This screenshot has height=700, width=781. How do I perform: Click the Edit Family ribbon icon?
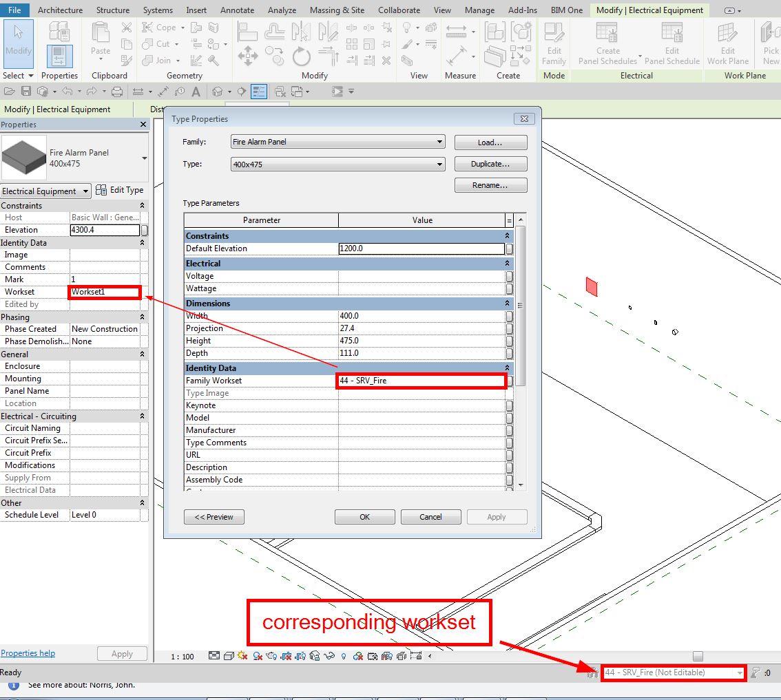point(554,43)
